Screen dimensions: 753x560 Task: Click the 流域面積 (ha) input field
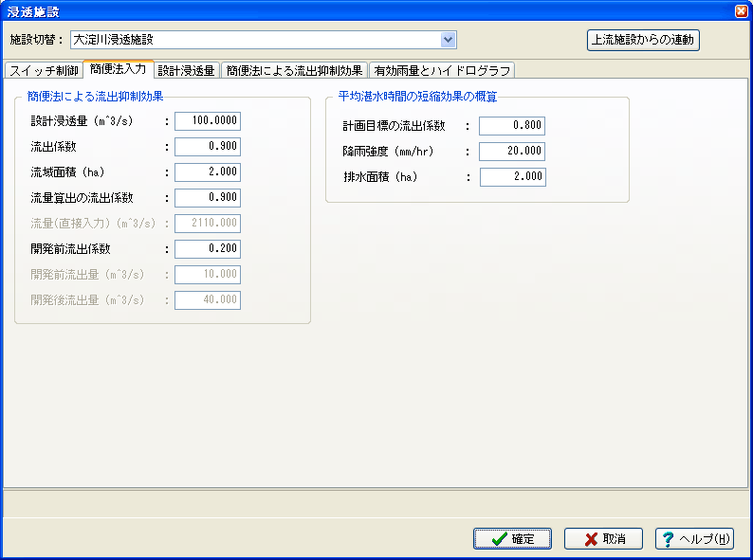coord(208,172)
